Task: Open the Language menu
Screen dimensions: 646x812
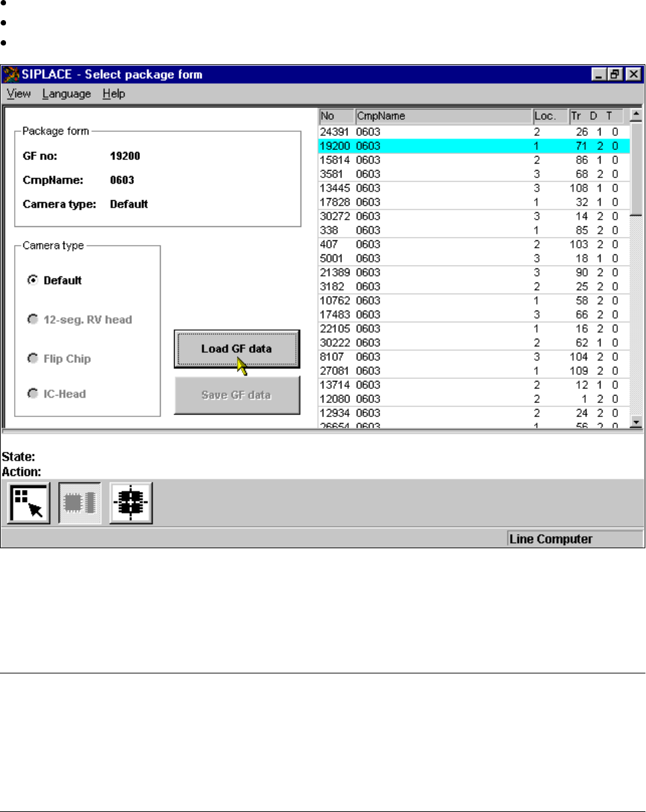Action: click(66, 94)
